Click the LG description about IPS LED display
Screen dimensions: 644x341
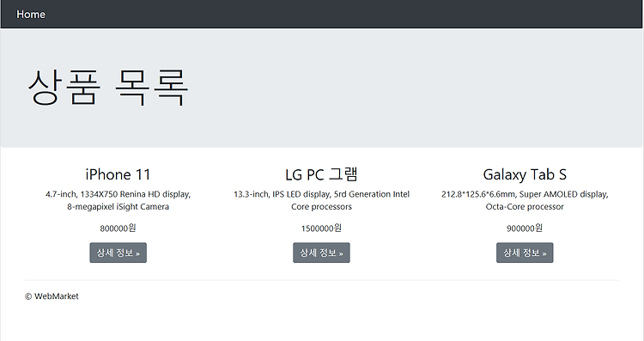(322, 200)
